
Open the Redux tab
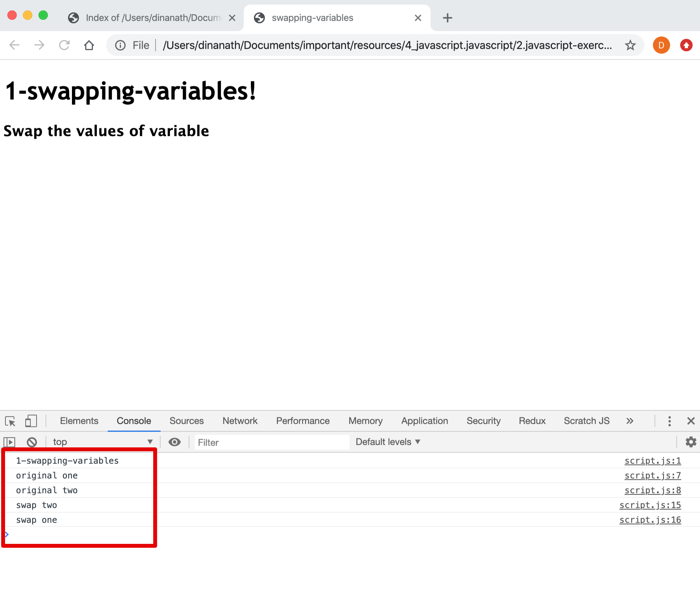click(x=532, y=421)
